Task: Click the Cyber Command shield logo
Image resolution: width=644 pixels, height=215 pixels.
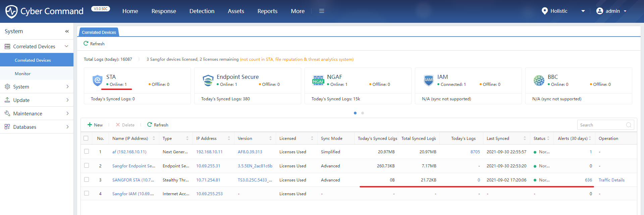Action: coord(11,11)
